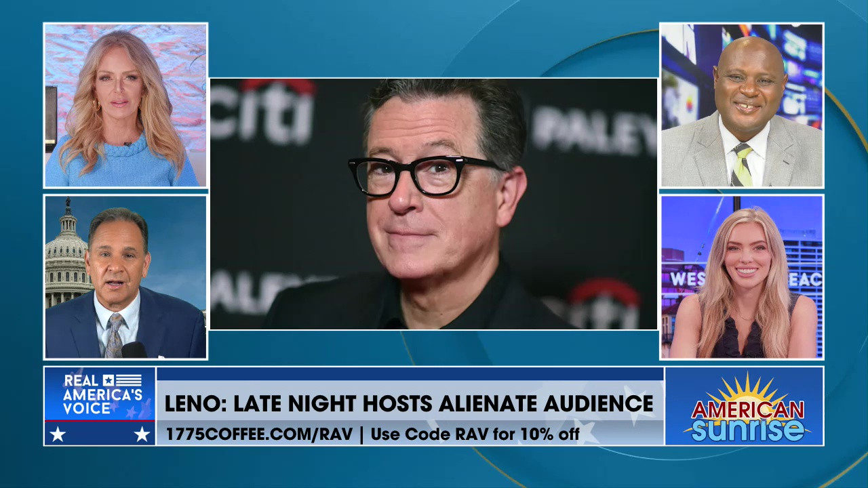The height and width of the screenshot is (488, 868).
Task: Select the top-left panelist in blue sweater
Action: point(125,105)
